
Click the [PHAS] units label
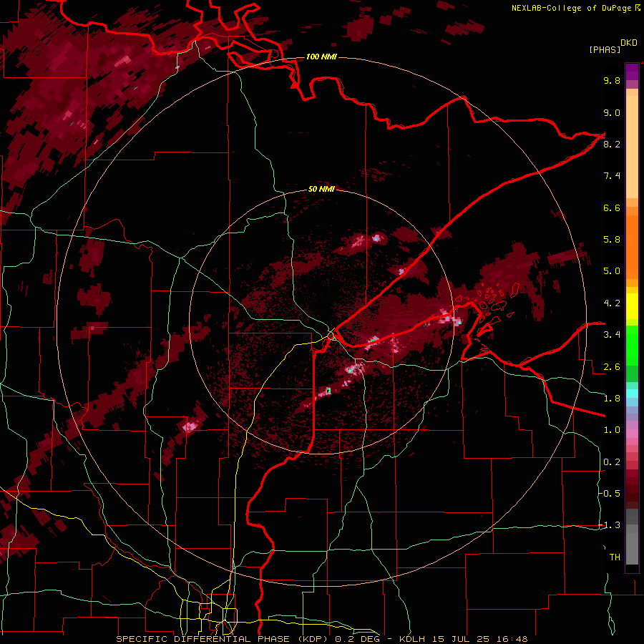pos(605,50)
